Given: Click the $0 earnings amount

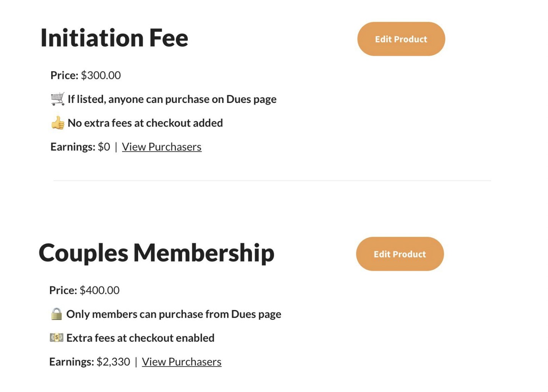Looking at the screenshot, I should coord(104,147).
